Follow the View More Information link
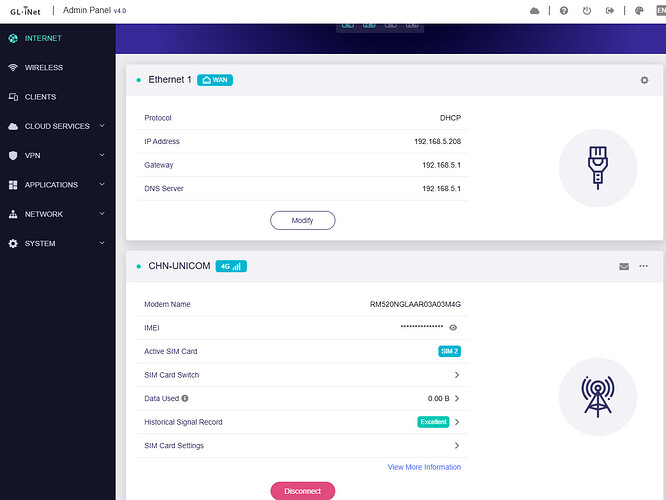The width and height of the screenshot is (666, 500). (424, 467)
